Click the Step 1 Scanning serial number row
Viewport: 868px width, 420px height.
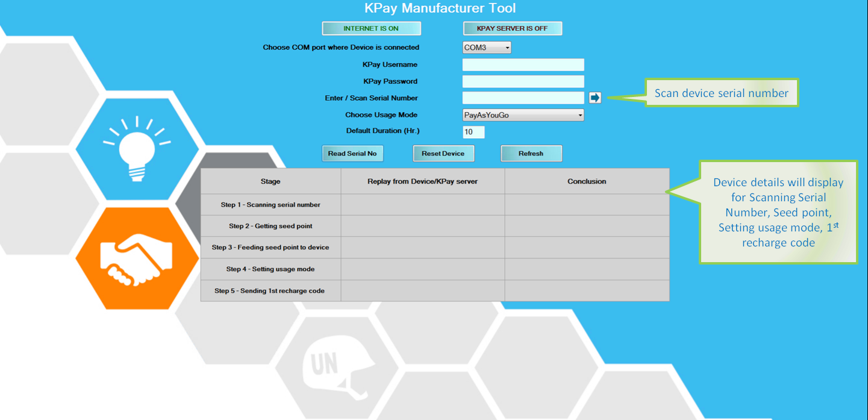270,205
